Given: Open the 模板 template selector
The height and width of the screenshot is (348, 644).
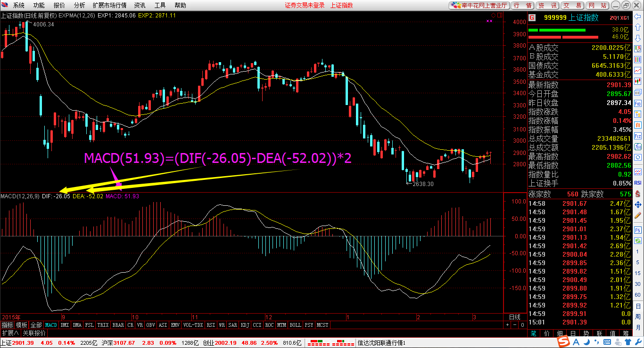Looking at the screenshot, I should pos(22,325).
